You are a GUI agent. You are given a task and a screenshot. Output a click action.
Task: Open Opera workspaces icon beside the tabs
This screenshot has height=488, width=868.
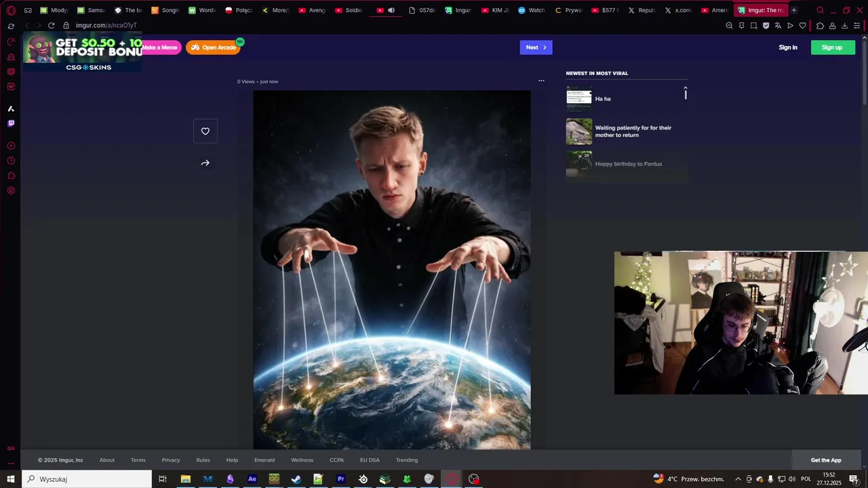point(28,10)
